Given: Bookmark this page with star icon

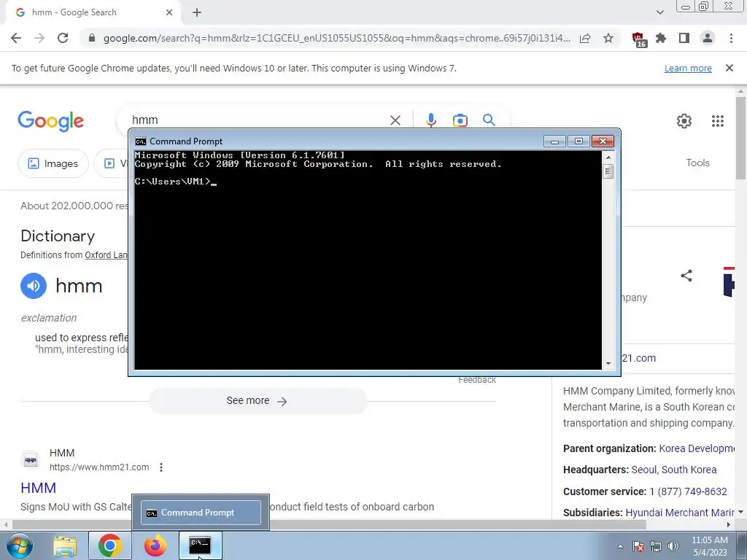Looking at the screenshot, I should (608, 38).
